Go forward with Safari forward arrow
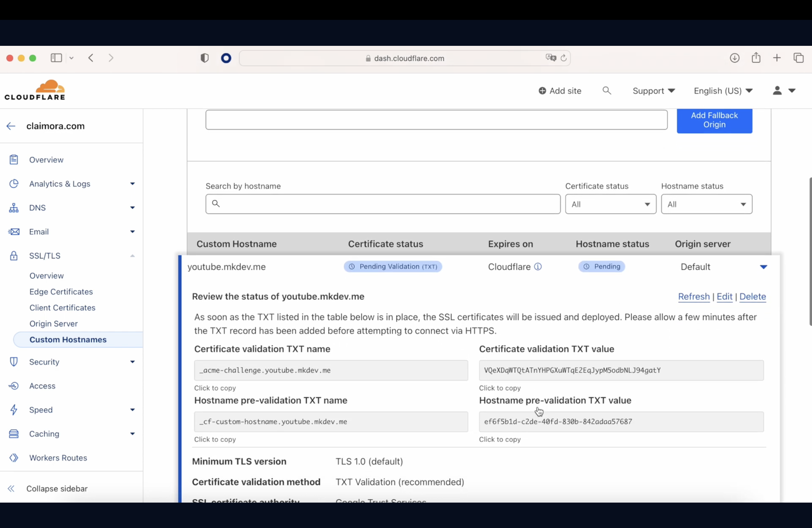Screen dimensions: 812x528 111,58
